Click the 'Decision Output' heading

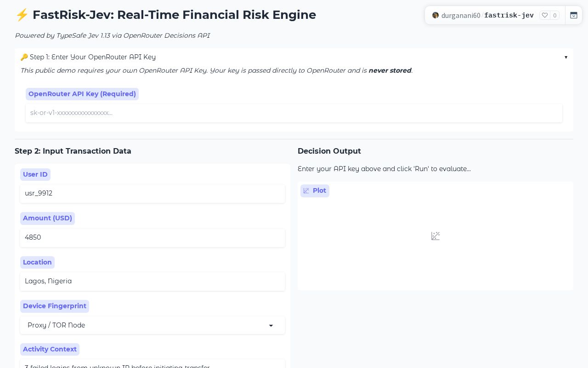tap(329, 151)
